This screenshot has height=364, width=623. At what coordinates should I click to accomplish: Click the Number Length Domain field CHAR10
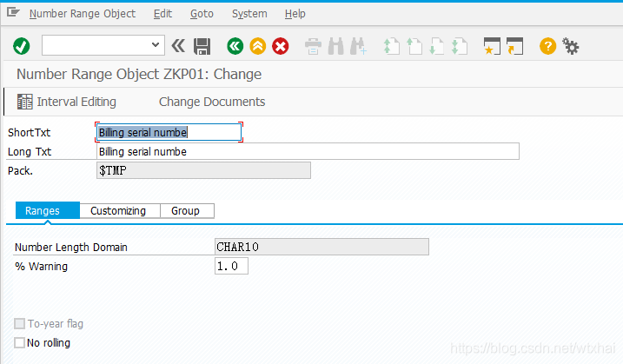click(321, 247)
